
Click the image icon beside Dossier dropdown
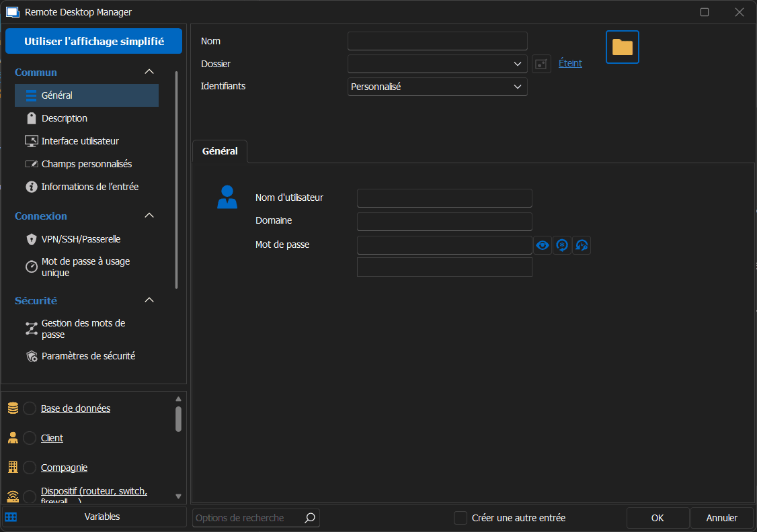tap(541, 64)
